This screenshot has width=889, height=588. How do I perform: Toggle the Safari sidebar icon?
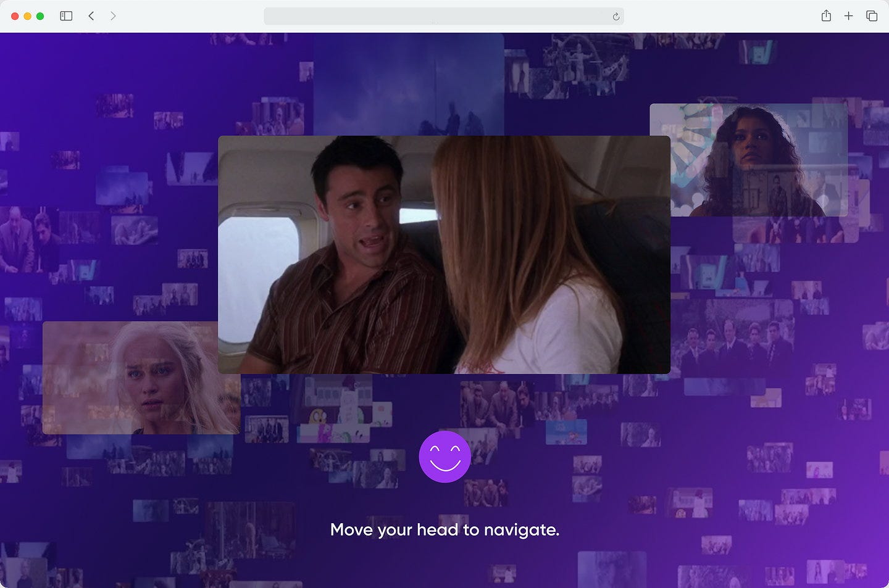pos(66,16)
